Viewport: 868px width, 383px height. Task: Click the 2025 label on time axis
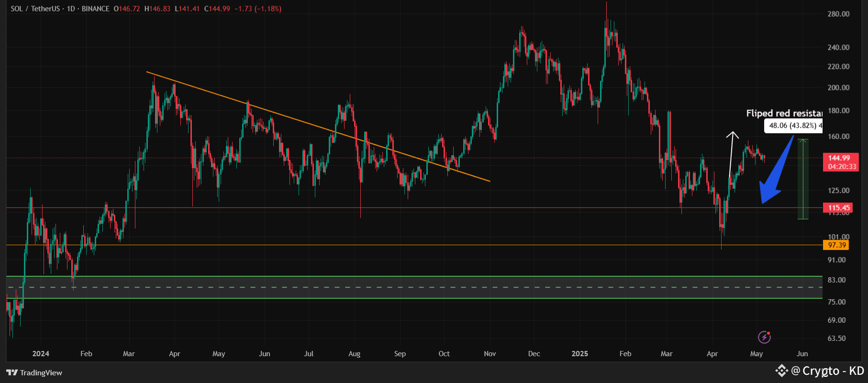coord(580,354)
